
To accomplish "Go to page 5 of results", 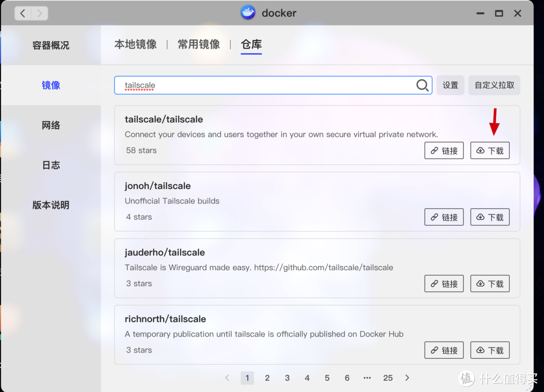I will [x=327, y=378].
